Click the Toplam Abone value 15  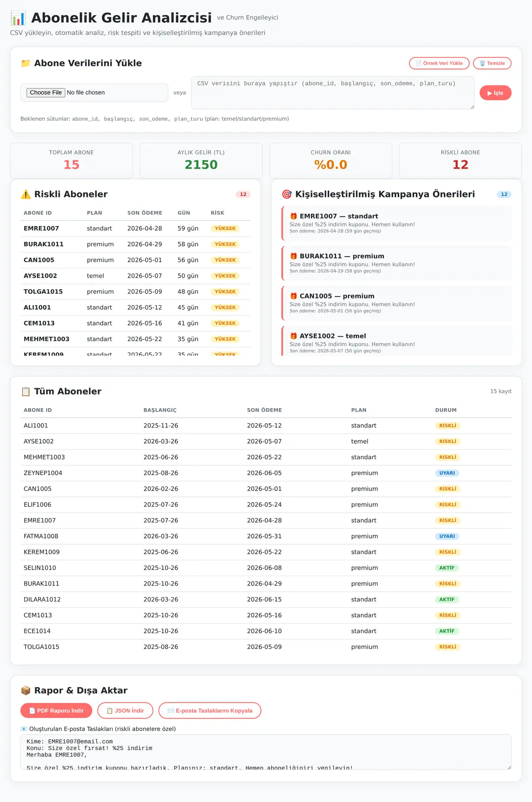coord(71,165)
